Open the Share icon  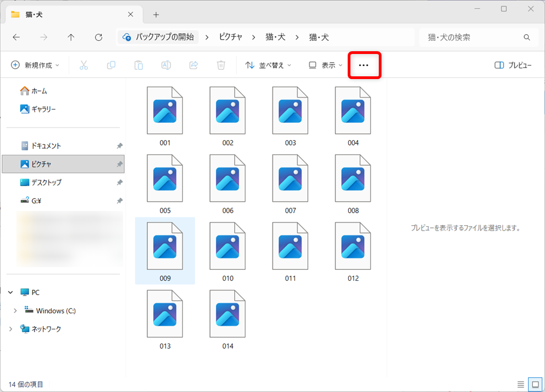[x=193, y=65]
